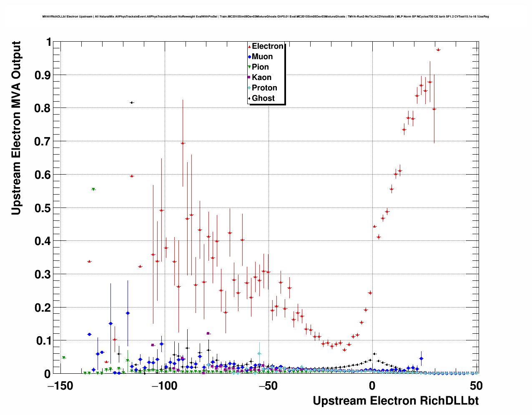Image resolution: width=532 pixels, height=415 pixels.
Task: Click the green Pion point nearest x = −150
Action: (64, 357)
